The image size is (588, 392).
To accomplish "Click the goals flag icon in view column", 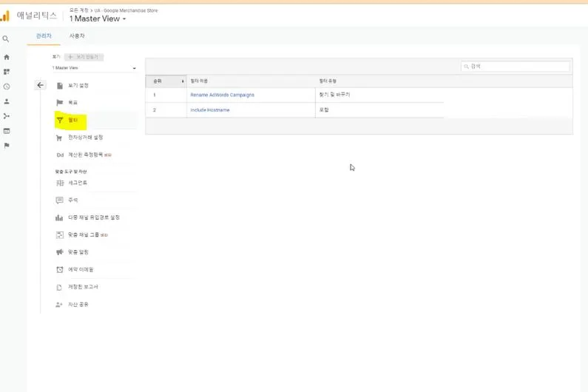I will point(60,102).
